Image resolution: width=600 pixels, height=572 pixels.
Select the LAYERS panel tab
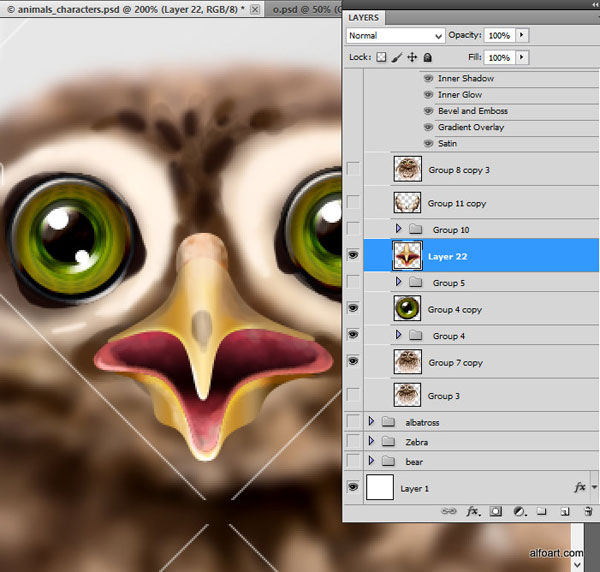click(364, 18)
